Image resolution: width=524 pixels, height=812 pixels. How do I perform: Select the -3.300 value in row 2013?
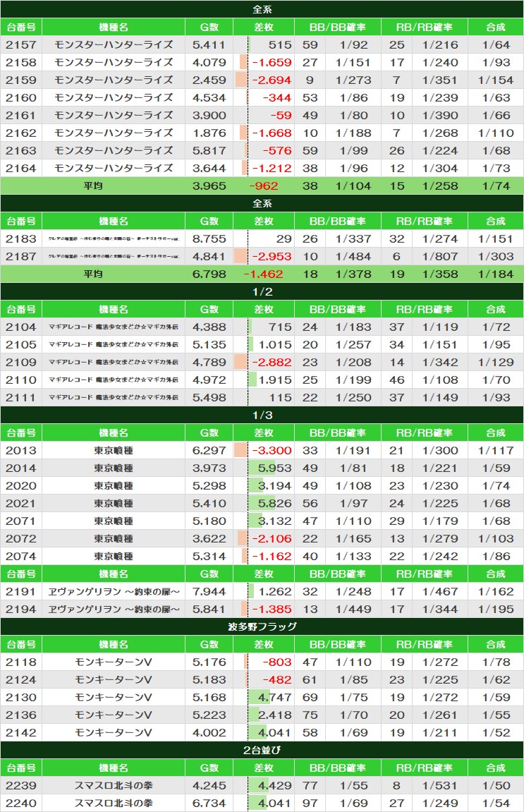(x=272, y=450)
